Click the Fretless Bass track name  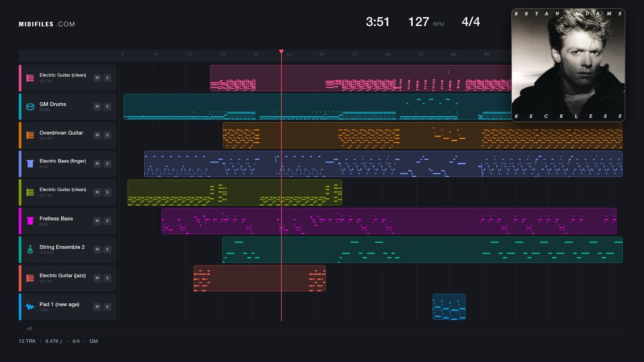(56, 218)
